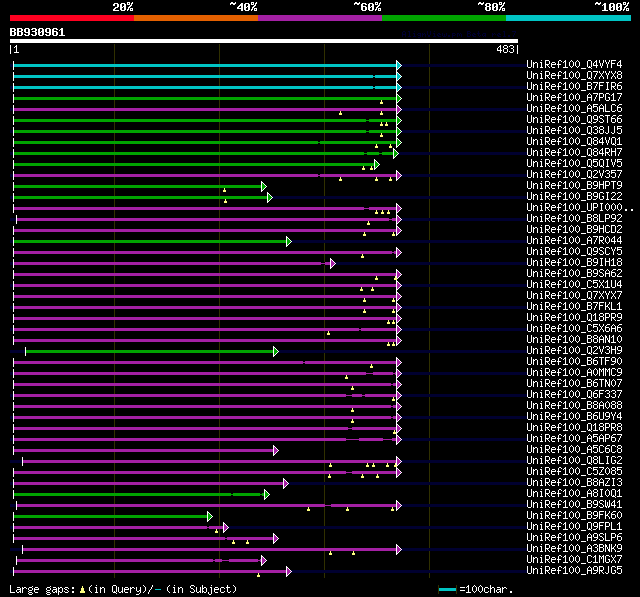
Task: Click the arrowhead ending the Q4VYF4 alignment
Action: pyautogui.click(x=399, y=65)
